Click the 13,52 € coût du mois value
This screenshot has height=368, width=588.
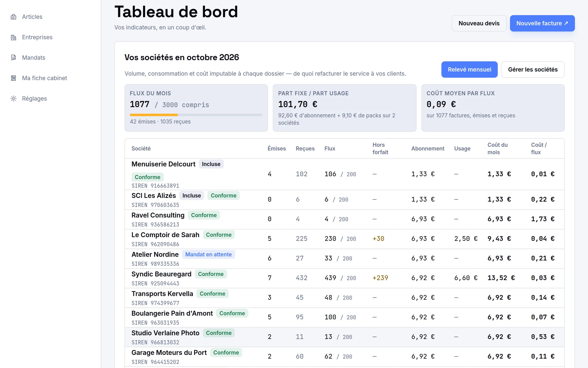(x=501, y=278)
